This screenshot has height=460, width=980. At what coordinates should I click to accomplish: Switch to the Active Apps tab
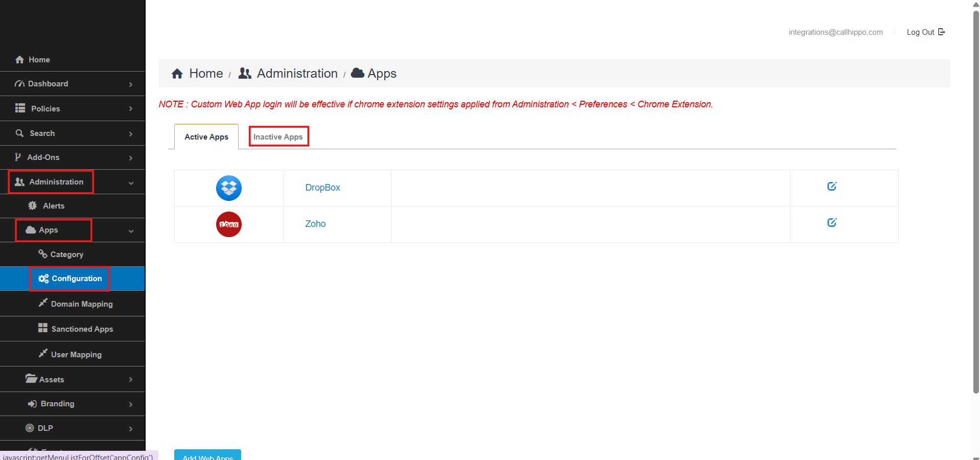(206, 136)
